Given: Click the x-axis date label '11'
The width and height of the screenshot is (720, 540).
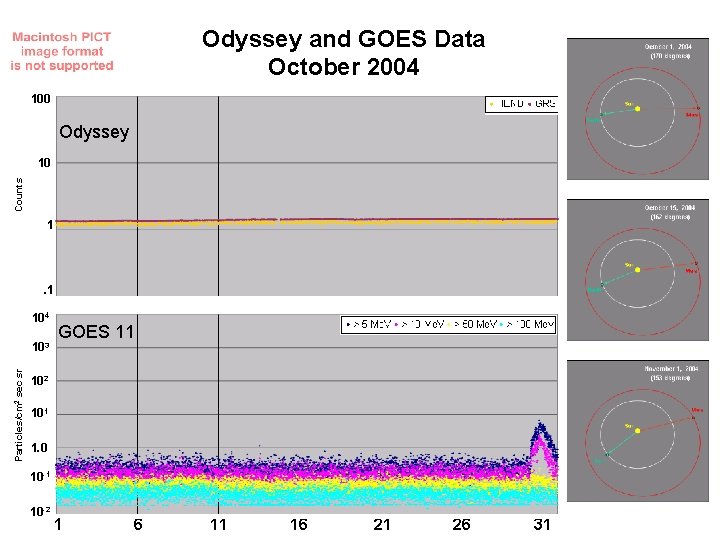Looking at the screenshot, I should point(218,525).
